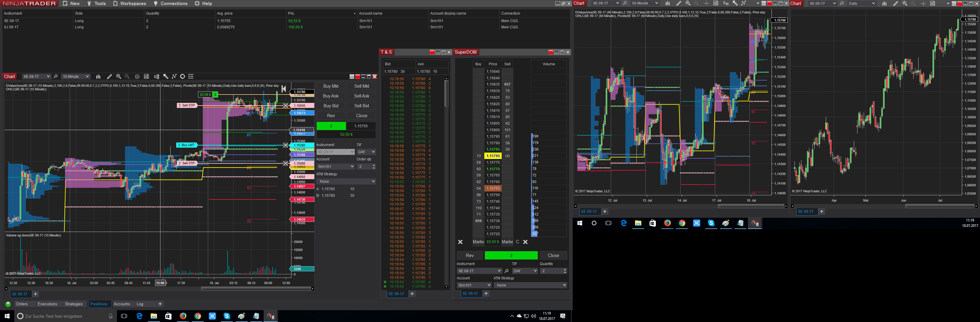Open Strategies dialog in the 15 Minute chart
The width and height of the screenshot is (980, 322).
[x=174, y=76]
